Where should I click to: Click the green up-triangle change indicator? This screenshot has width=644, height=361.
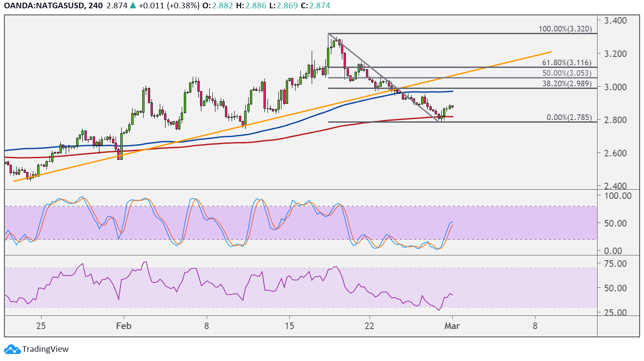tap(134, 6)
